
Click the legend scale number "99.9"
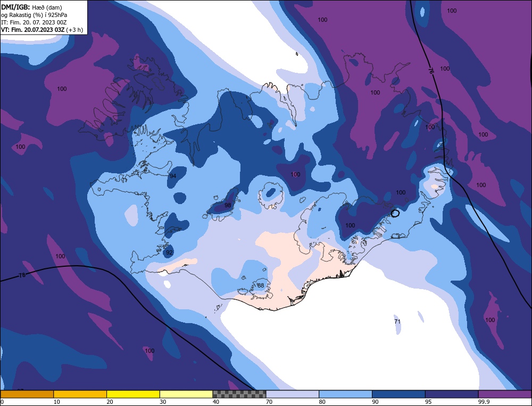(x=484, y=402)
